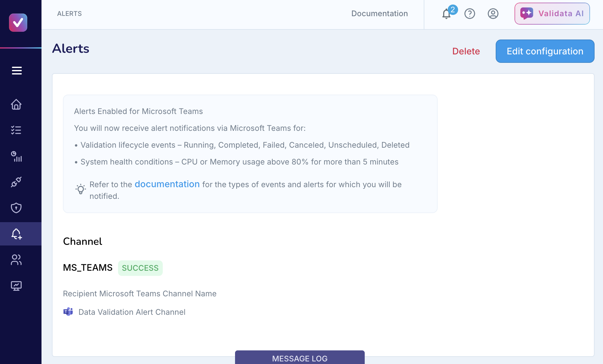Open the home dashboard from the sidebar

[16, 105]
